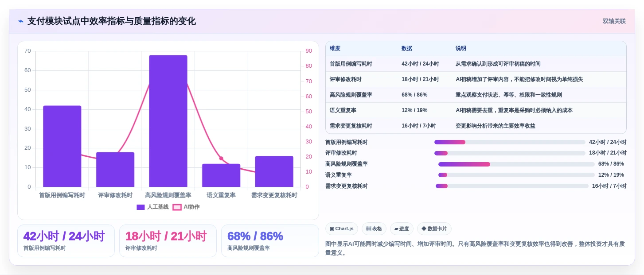Click table value 68% / 86%
644x275 pixels.
point(414,95)
